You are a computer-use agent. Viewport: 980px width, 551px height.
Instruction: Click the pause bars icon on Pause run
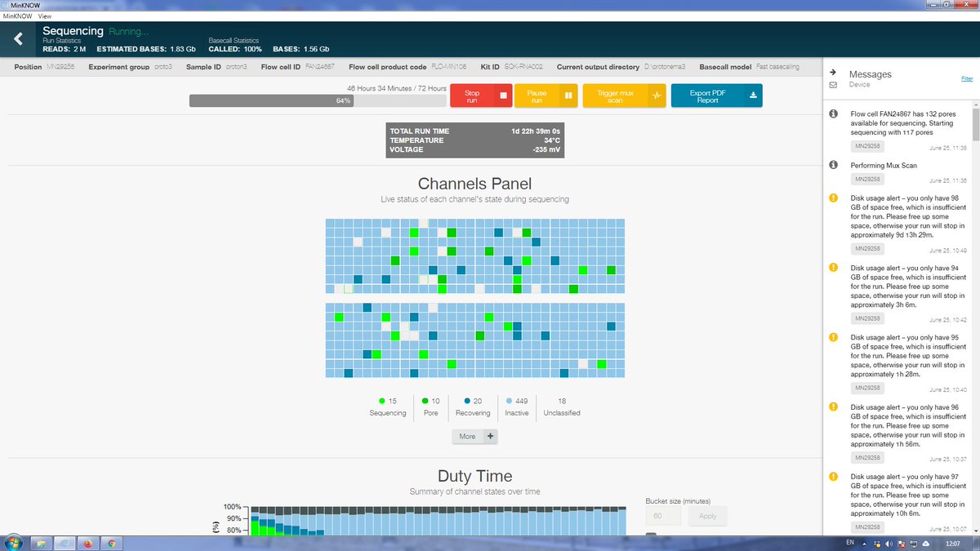[x=568, y=96]
